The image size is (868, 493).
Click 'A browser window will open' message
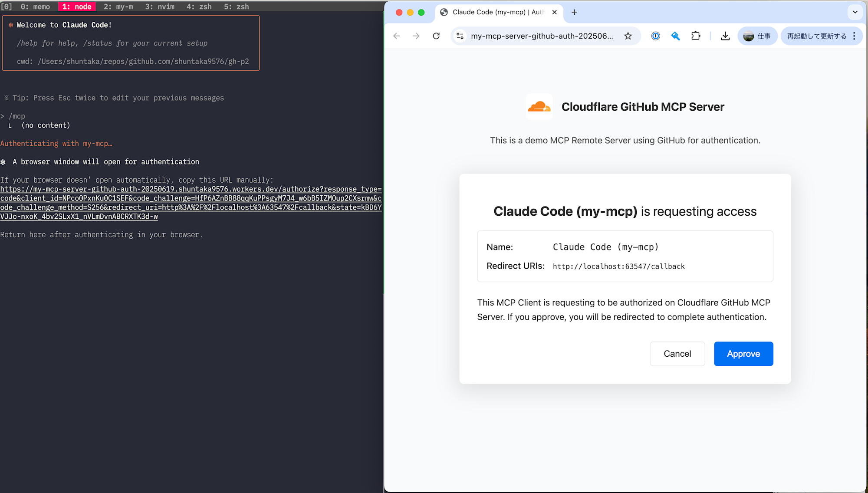click(x=106, y=161)
